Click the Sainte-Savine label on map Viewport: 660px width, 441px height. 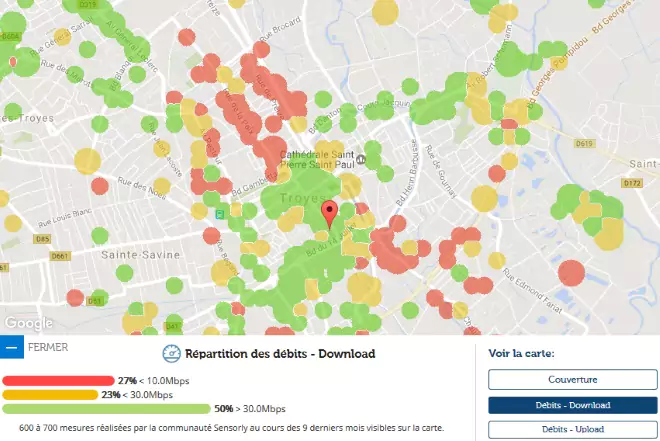coord(139,255)
